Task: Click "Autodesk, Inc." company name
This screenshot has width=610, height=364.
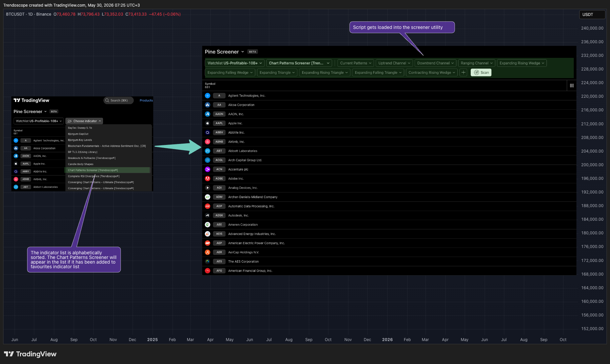Action: pos(238,215)
